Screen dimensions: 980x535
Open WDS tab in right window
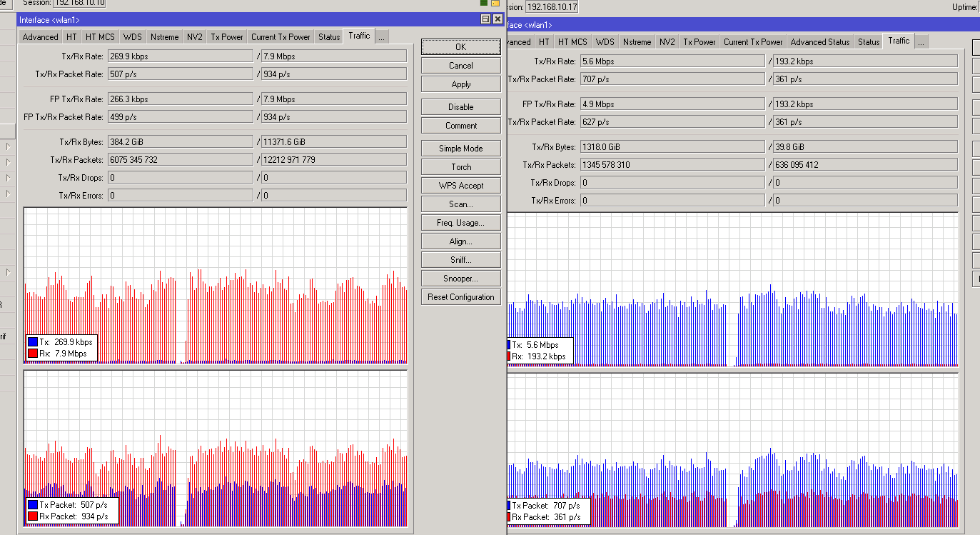click(x=605, y=42)
